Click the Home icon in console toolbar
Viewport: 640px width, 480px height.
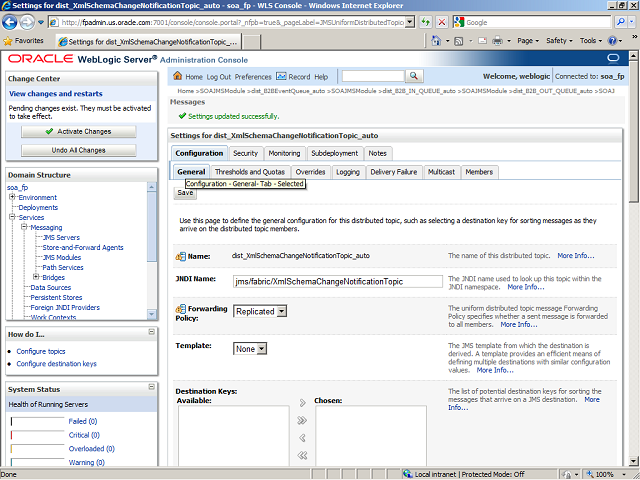[178, 76]
